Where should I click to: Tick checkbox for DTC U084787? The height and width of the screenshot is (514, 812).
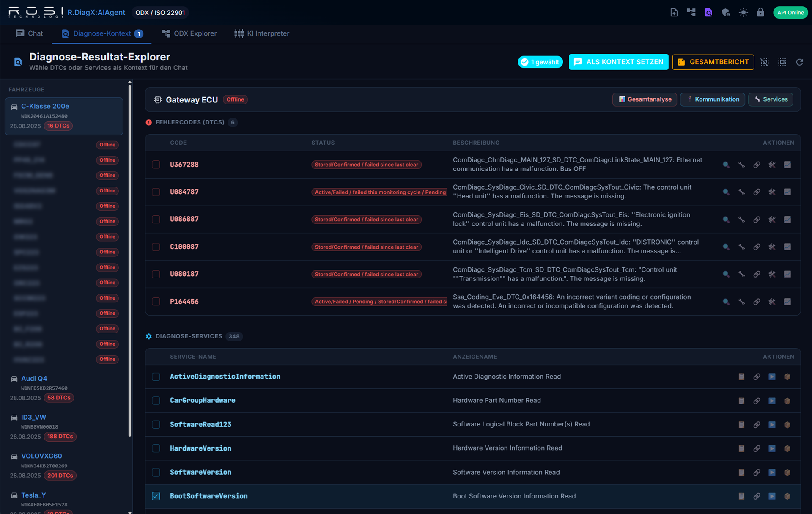coord(156,192)
